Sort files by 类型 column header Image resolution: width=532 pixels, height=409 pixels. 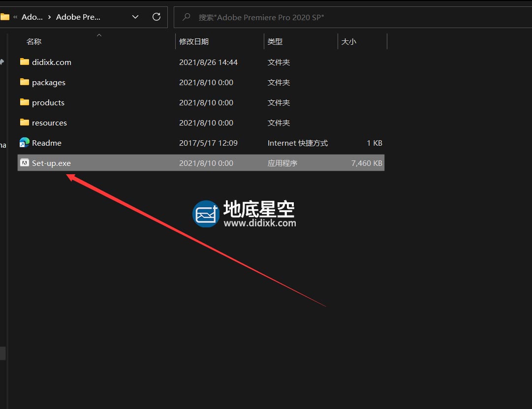(x=275, y=41)
